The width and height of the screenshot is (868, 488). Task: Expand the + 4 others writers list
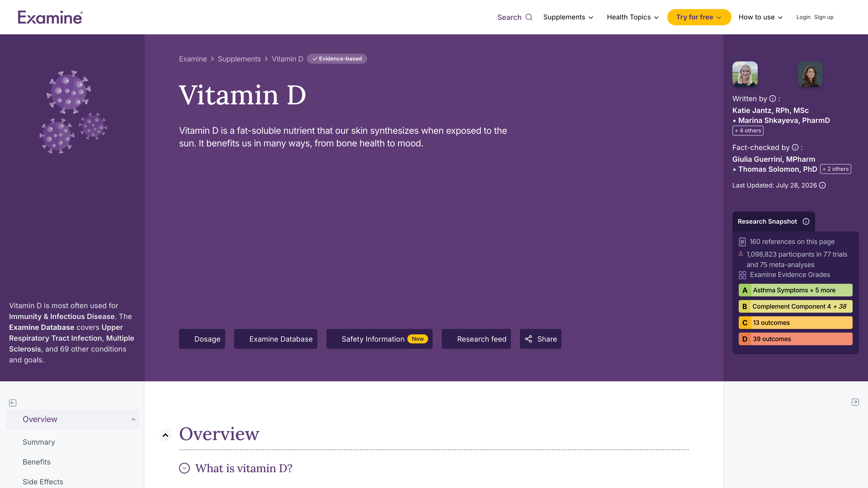pos(748,131)
